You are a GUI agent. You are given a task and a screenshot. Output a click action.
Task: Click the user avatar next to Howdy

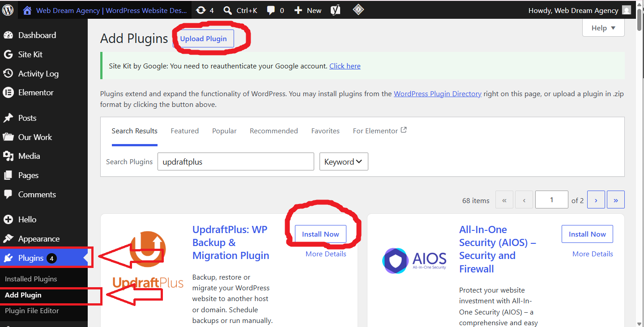pyautogui.click(x=627, y=10)
